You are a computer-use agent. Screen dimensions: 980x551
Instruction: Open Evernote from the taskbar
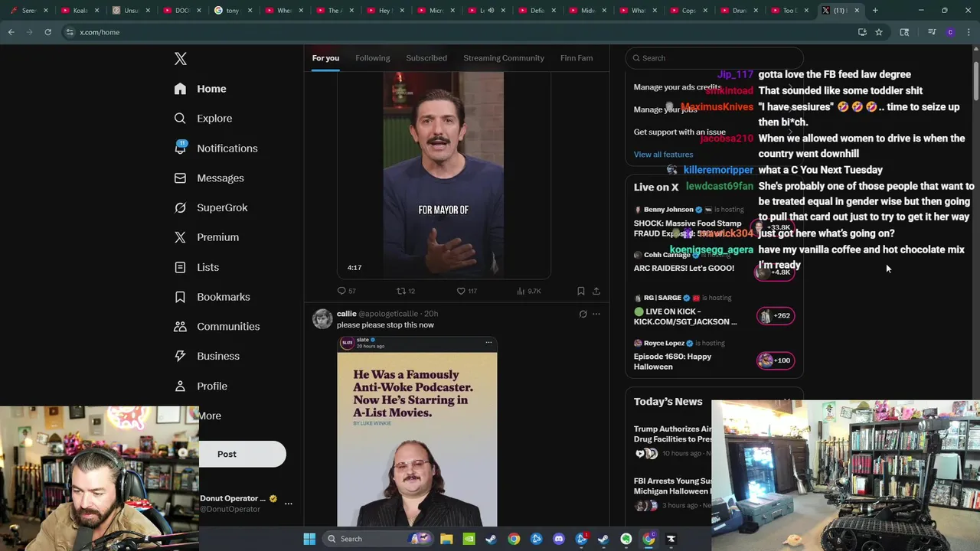(x=626, y=539)
